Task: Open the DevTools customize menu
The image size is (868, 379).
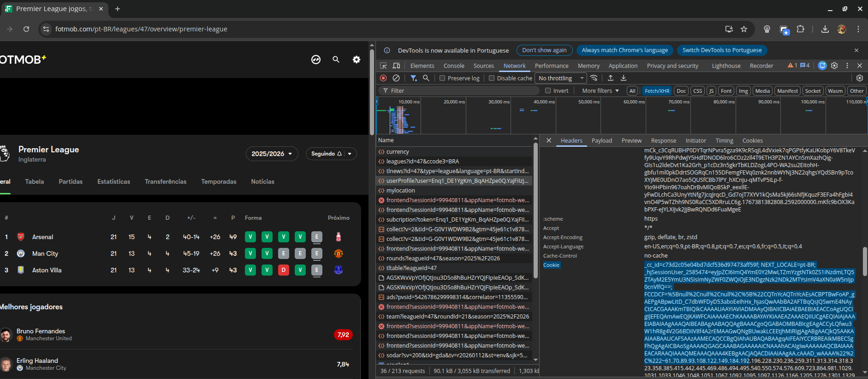Action: [847, 66]
